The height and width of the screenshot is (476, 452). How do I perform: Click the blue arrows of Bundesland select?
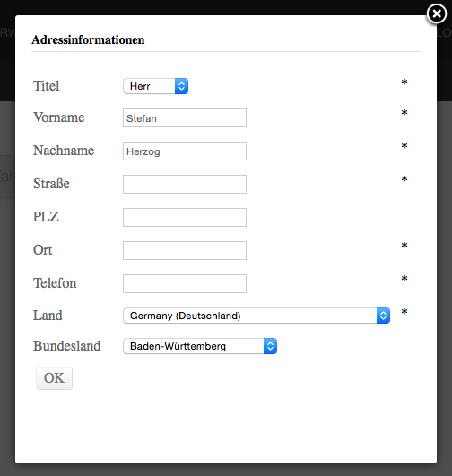pyautogui.click(x=270, y=346)
